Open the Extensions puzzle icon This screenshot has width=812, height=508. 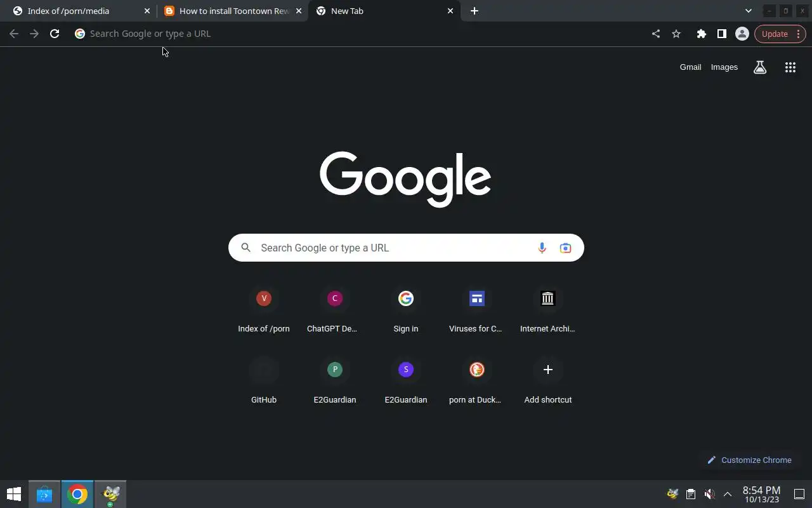701,34
